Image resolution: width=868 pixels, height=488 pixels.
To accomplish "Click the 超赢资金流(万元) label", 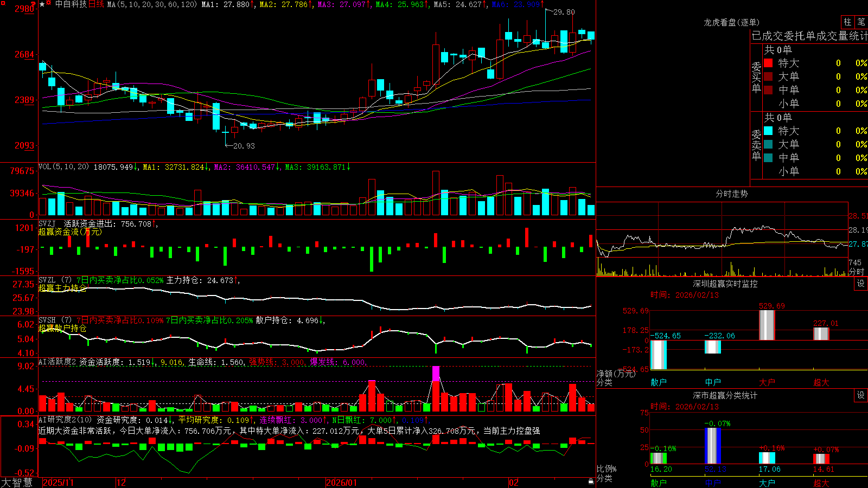I will (70, 232).
